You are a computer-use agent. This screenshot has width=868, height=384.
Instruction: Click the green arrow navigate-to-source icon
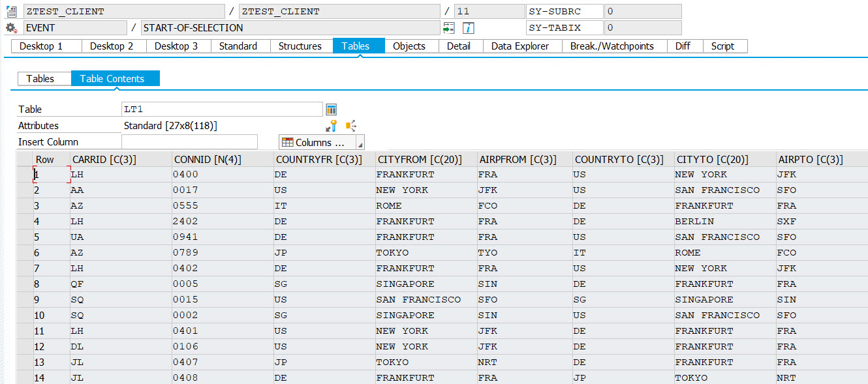tap(449, 27)
